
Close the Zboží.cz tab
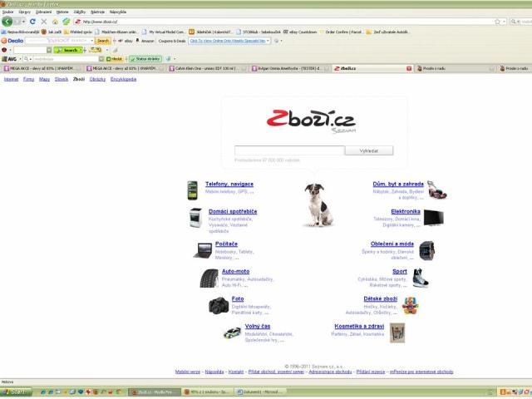pos(409,68)
